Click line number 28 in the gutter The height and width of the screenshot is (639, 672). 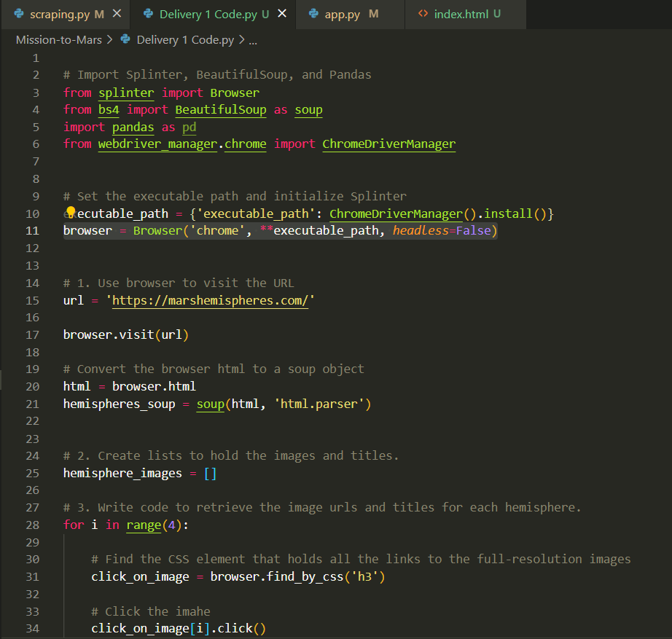pos(33,525)
